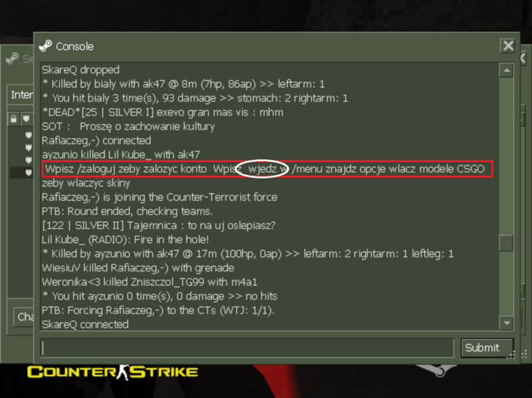Click the shield icon column header
Viewport: 532px width, 398px height.
[27, 119]
